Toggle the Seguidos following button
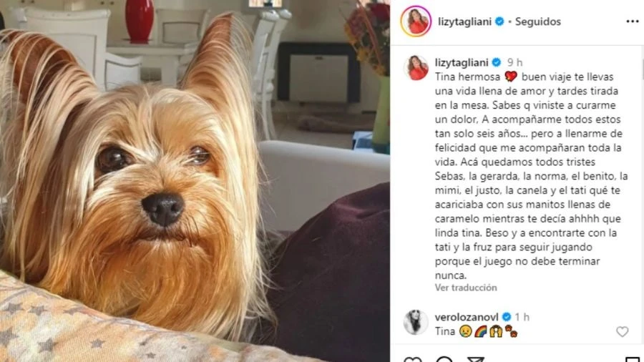644x362 pixels. pyautogui.click(x=537, y=21)
